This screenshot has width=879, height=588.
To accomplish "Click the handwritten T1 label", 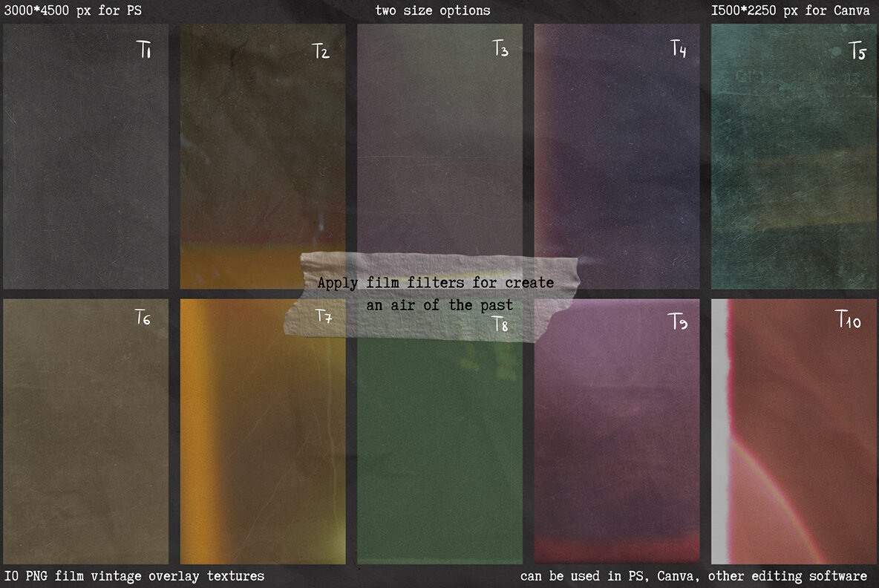I will 144,50.
